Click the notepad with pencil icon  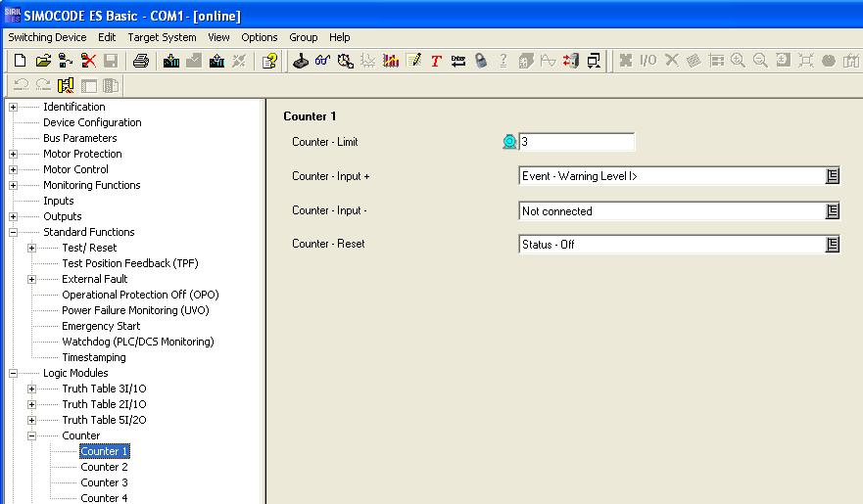pyautogui.click(x=413, y=61)
